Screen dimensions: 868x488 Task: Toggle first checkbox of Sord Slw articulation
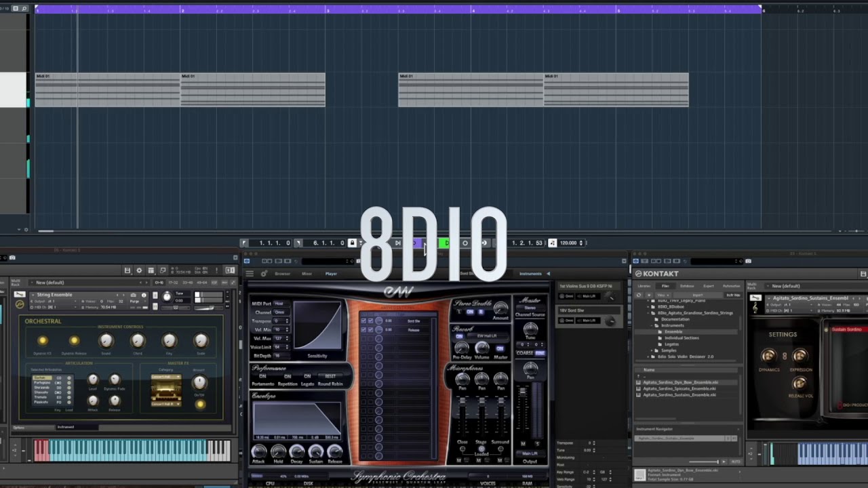363,321
